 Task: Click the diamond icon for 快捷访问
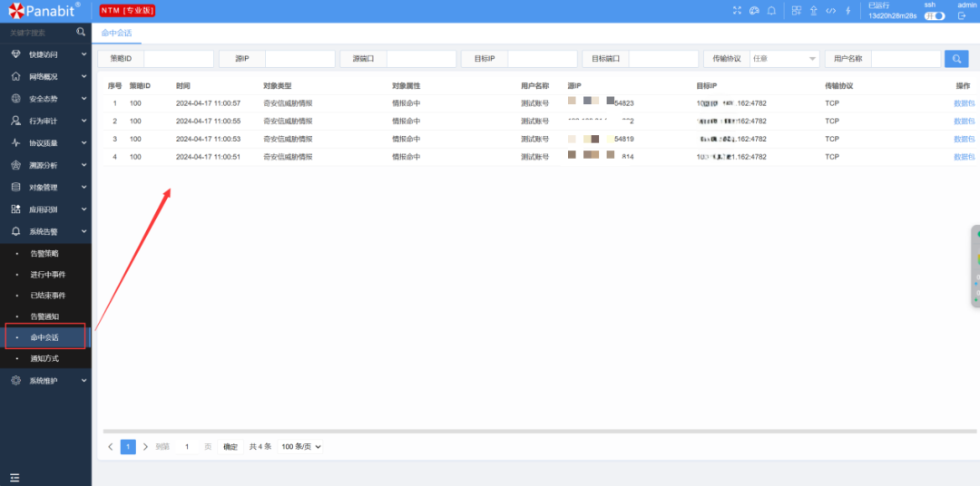[x=16, y=54]
